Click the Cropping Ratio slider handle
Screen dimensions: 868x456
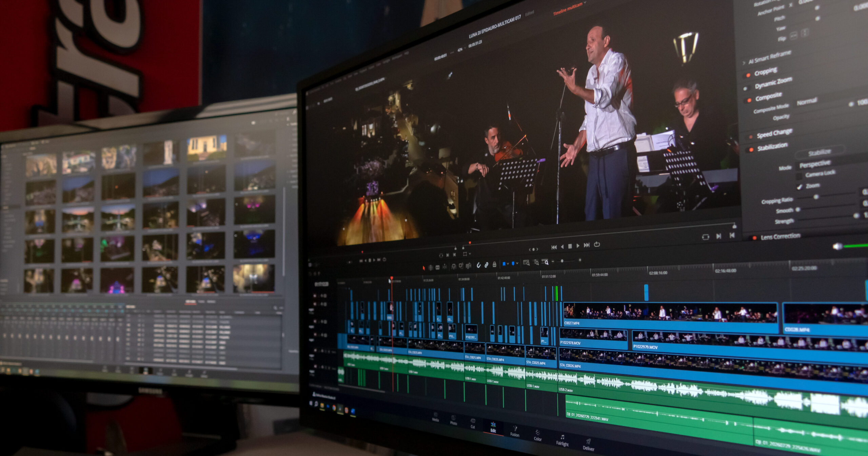(816, 197)
